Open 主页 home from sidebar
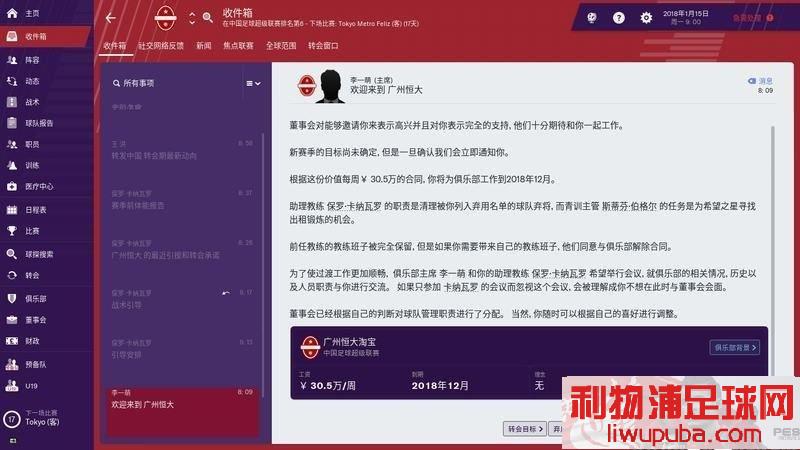Image resolution: width=800 pixels, height=450 pixels. coord(31,13)
